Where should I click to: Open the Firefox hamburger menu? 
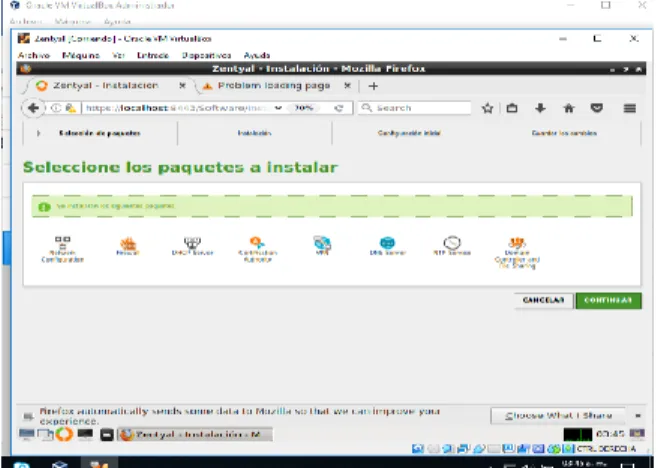(x=629, y=108)
